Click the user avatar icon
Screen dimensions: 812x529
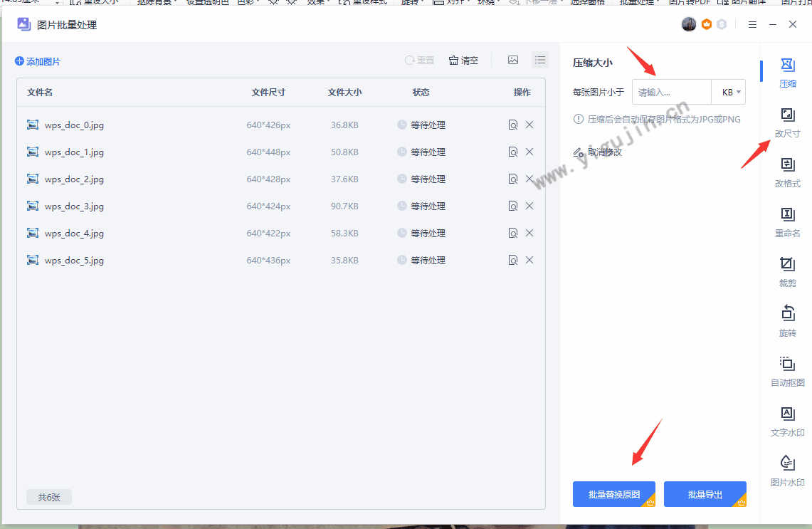point(689,24)
